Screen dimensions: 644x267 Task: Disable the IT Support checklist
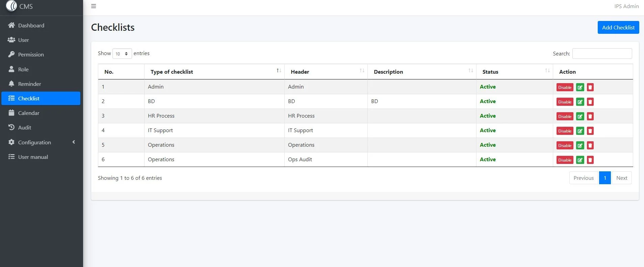565,131
